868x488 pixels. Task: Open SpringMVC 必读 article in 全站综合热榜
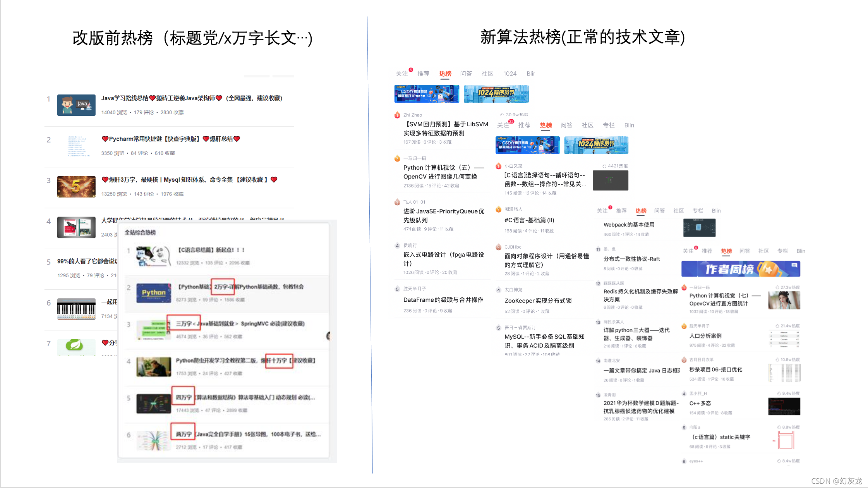click(240, 323)
